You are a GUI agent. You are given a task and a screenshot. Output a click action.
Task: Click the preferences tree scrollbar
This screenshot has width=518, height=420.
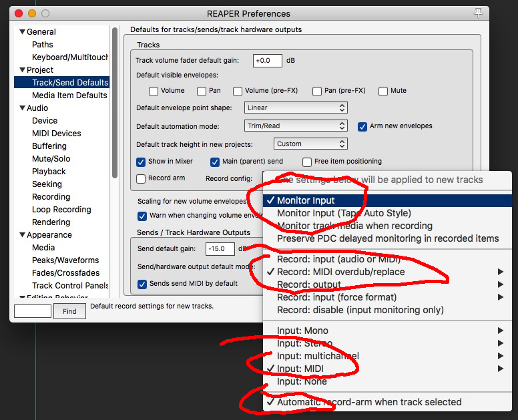pos(115,103)
